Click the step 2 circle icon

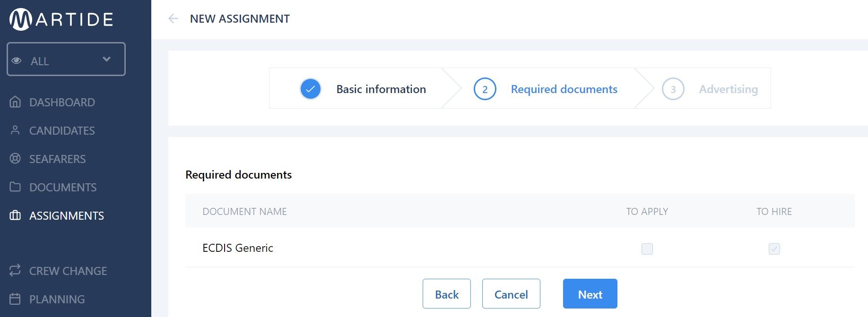point(485,89)
